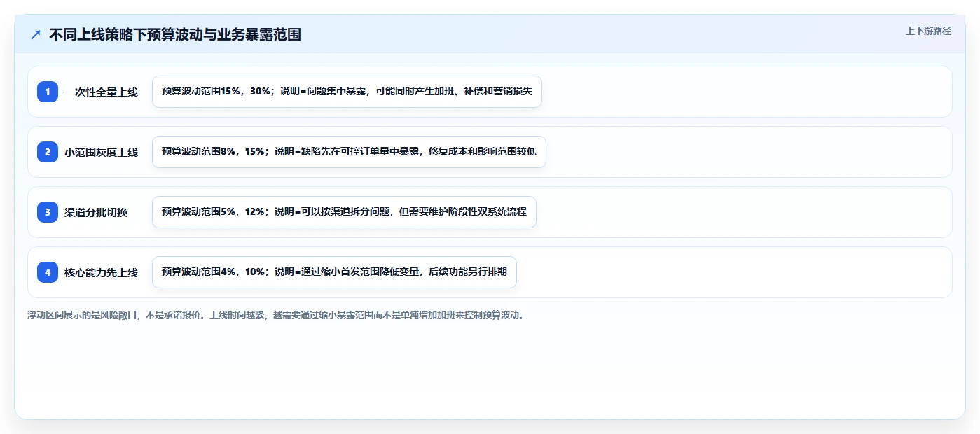Select the panel title 不同上线策略下预算波动与业务暴露范围

tap(175, 35)
